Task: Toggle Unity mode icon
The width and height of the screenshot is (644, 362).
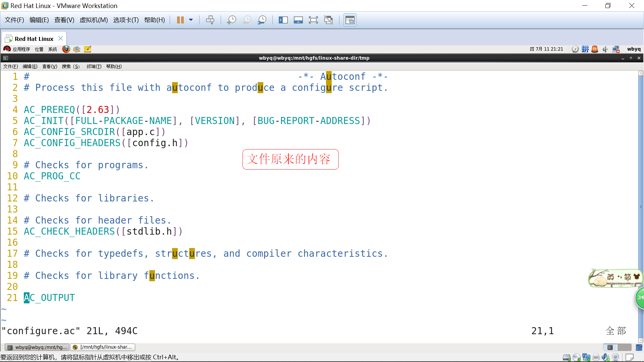Action: (329, 20)
